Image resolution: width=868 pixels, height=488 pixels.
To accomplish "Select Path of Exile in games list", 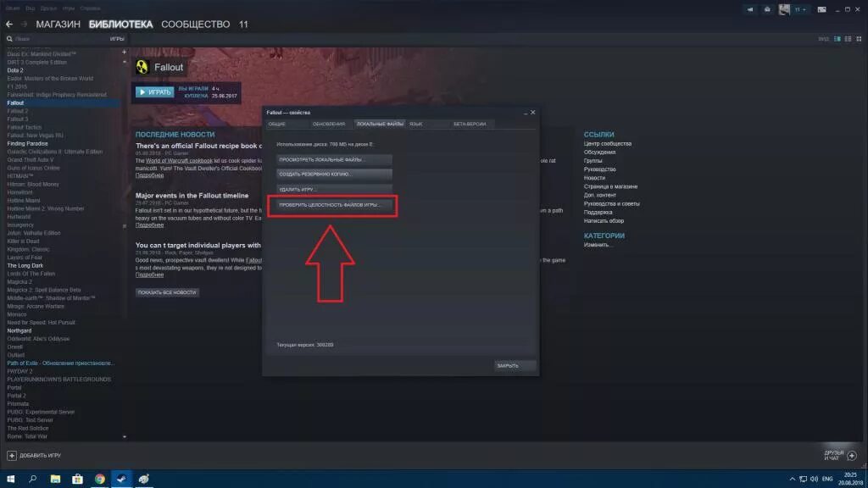I will click(61, 363).
